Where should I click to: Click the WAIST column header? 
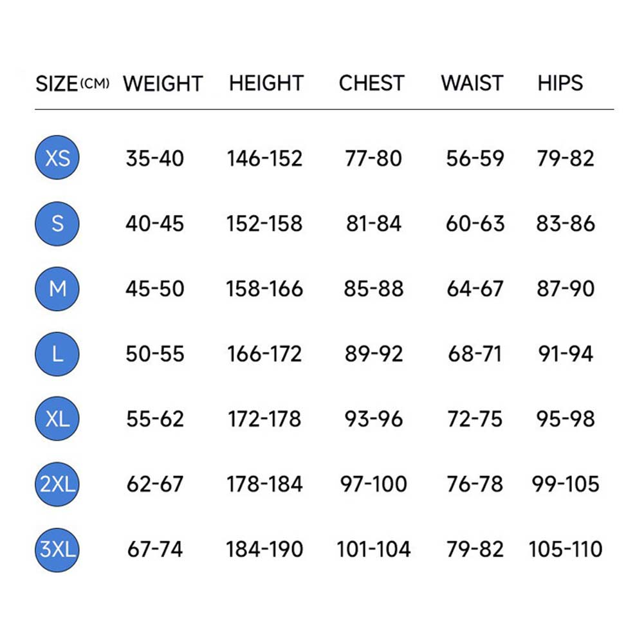tap(473, 84)
